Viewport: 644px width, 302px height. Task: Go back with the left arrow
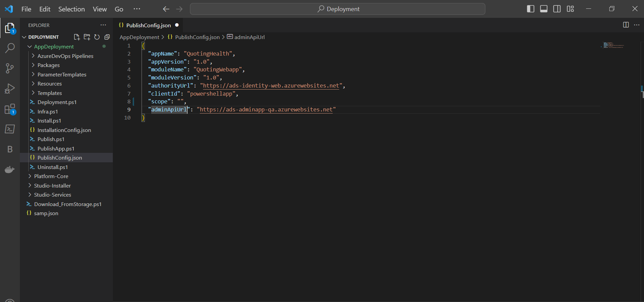166,9
